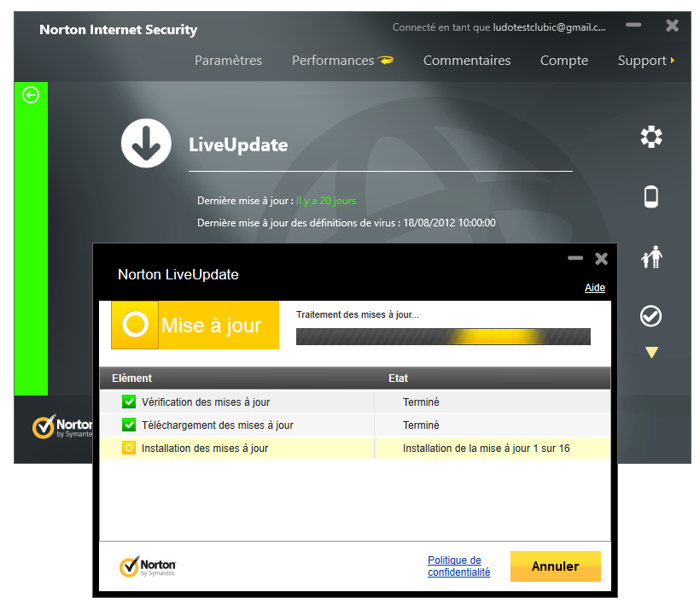Select the Vérification des mises à jour row
Image resolution: width=700 pixels, height=610 pixels.
[x=355, y=402]
